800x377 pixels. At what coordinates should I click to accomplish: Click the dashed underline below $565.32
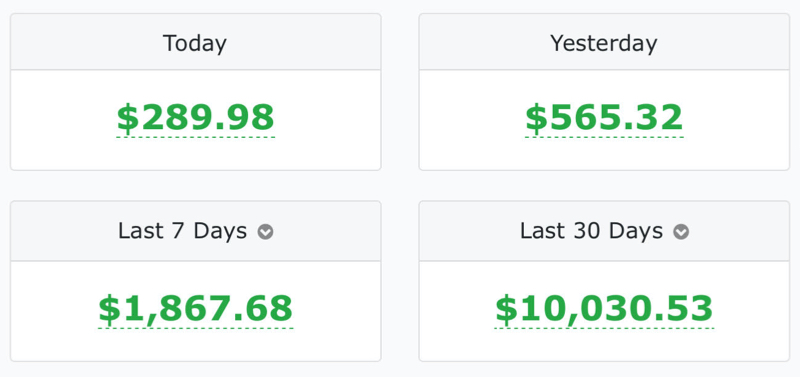[x=604, y=137]
